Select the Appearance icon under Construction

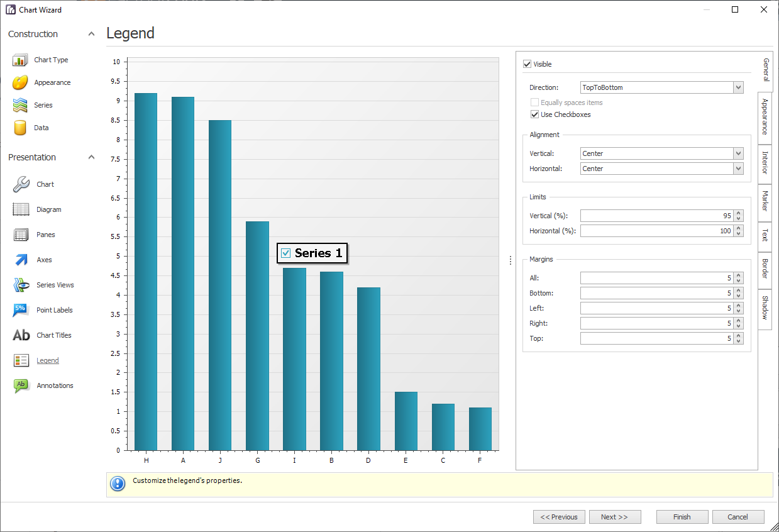point(20,82)
